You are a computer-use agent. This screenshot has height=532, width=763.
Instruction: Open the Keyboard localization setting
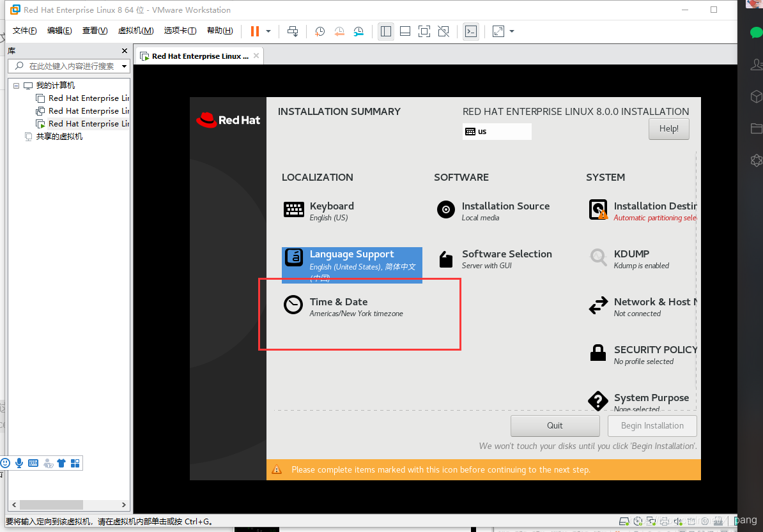(x=319, y=211)
